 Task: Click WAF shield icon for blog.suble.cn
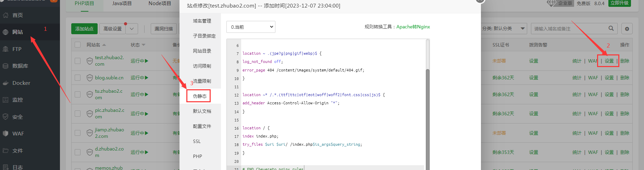coord(90,78)
